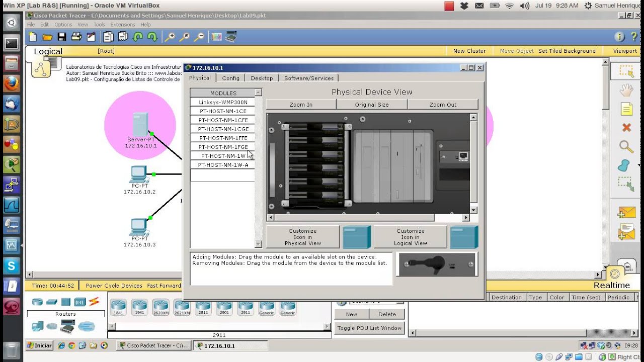The width and height of the screenshot is (644, 362).
Task: Open the Custom Devices Dialog icon
Action: 231,37
